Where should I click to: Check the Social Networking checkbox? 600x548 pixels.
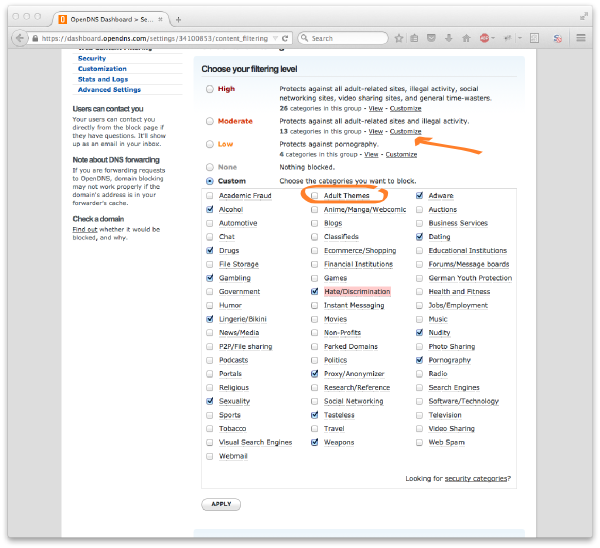(x=315, y=401)
